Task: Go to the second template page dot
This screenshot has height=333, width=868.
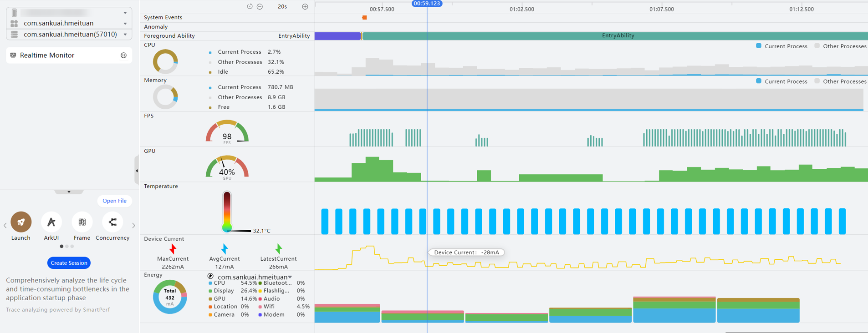Action: pos(67,247)
